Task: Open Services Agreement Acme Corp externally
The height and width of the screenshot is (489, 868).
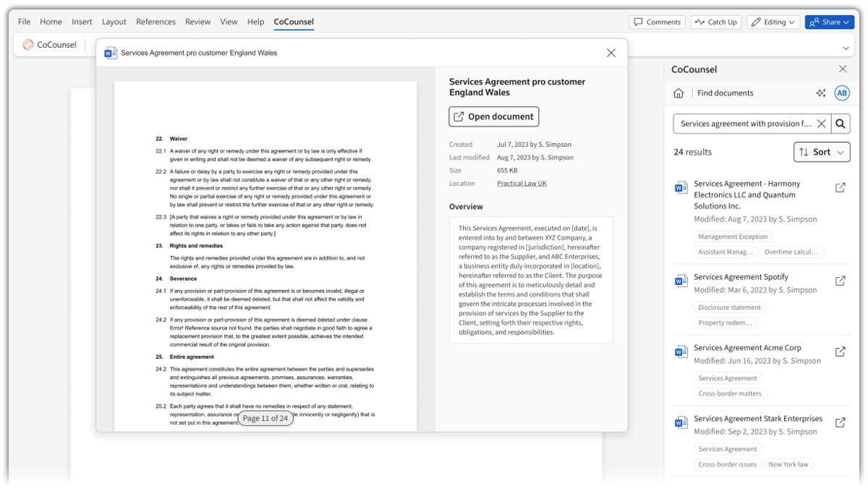Action: 840,352
